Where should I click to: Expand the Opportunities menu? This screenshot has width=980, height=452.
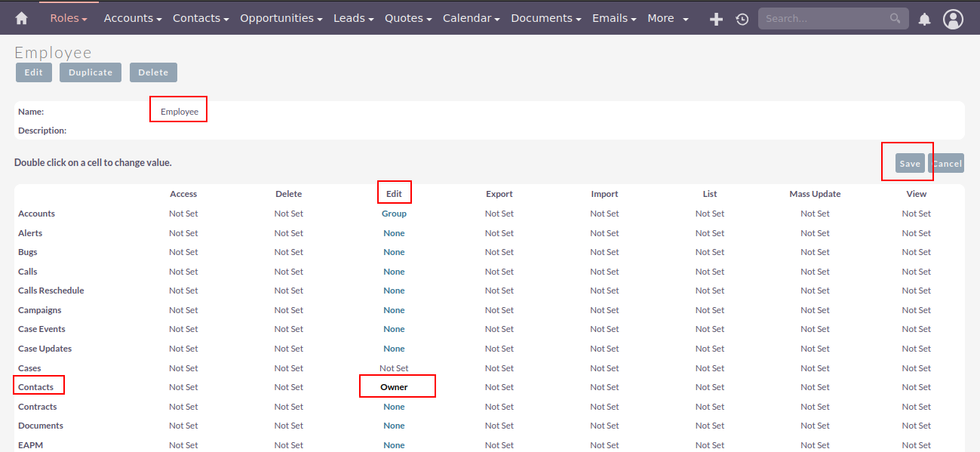281,18
